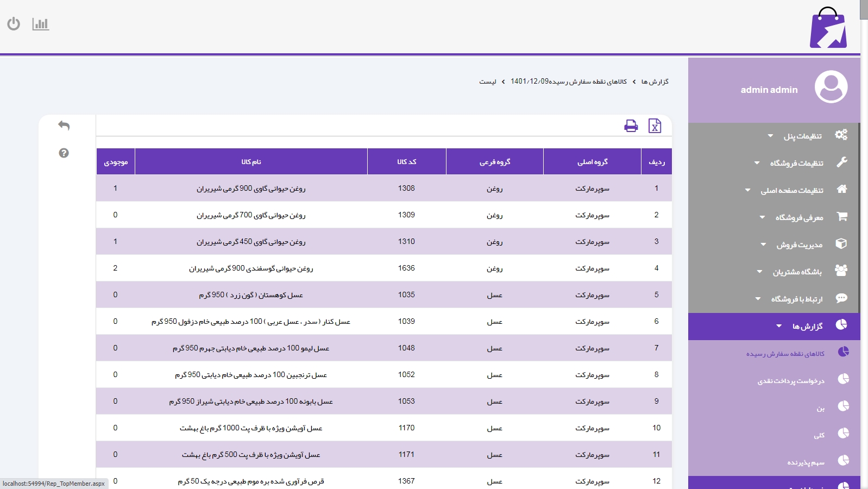Open کالاهای نقطه سفارش رسیده report link
Screen dimensions: 868x489
click(x=785, y=354)
